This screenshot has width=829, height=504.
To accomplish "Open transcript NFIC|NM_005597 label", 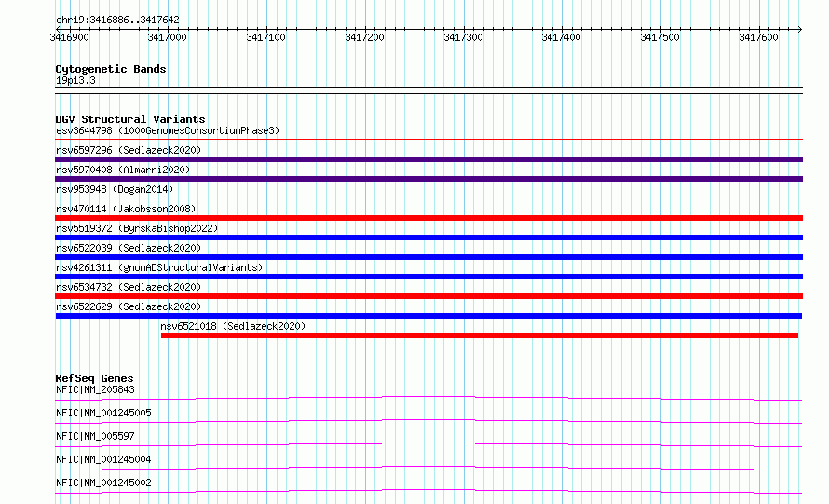I will click(x=95, y=436).
